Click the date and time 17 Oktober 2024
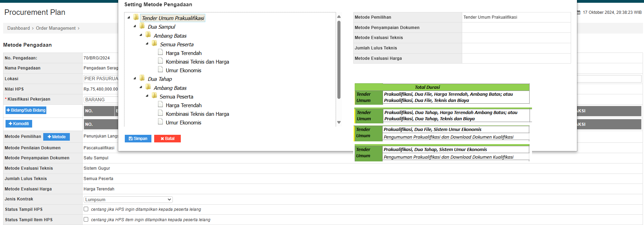The height and width of the screenshot is (225, 644). tap(612, 12)
